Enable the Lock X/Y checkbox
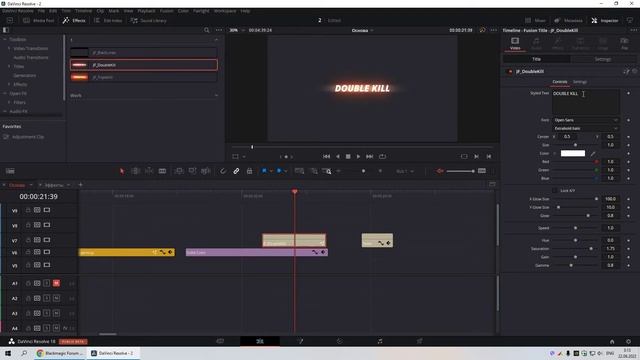The height and width of the screenshot is (360, 640). pyautogui.click(x=554, y=191)
